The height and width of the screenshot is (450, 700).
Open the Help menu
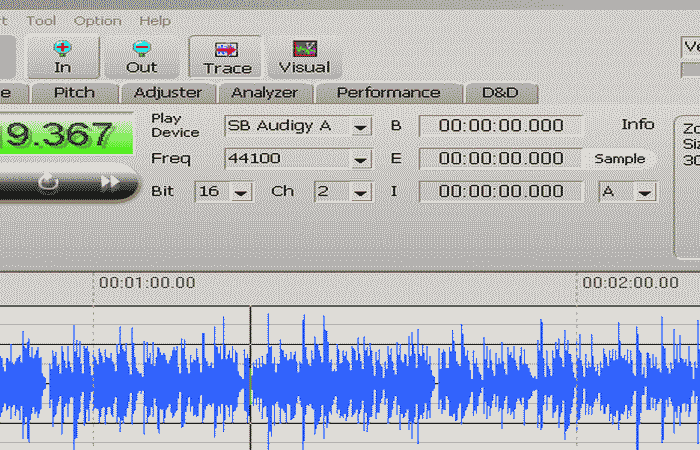pos(155,20)
